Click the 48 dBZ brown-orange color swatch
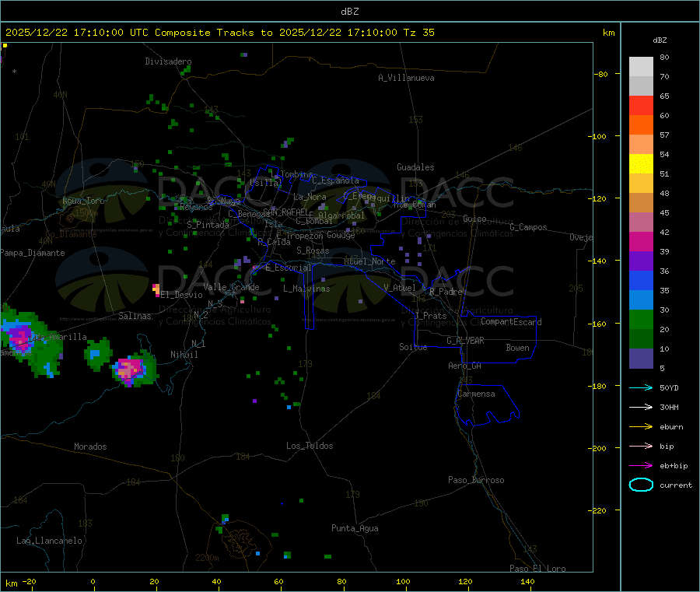Image resolution: width=700 pixels, height=592 pixels. pyautogui.click(x=641, y=203)
